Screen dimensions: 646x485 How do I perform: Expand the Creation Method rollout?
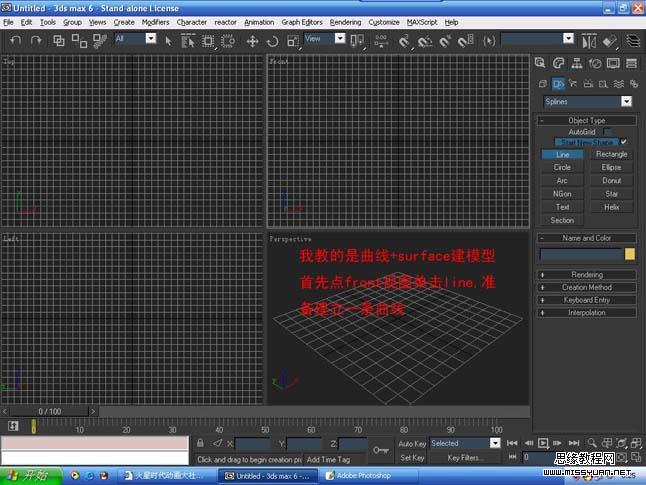point(587,288)
